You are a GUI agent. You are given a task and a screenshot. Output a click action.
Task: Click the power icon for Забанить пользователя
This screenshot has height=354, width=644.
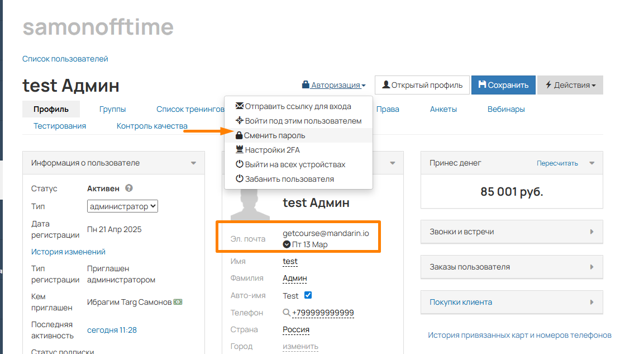click(x=240, y=179)
